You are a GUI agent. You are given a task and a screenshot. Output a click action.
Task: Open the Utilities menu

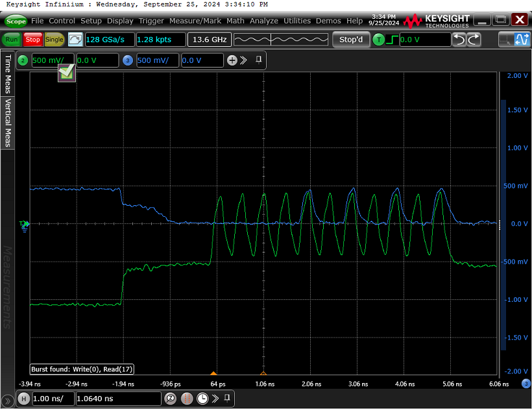tap(297, 21)
